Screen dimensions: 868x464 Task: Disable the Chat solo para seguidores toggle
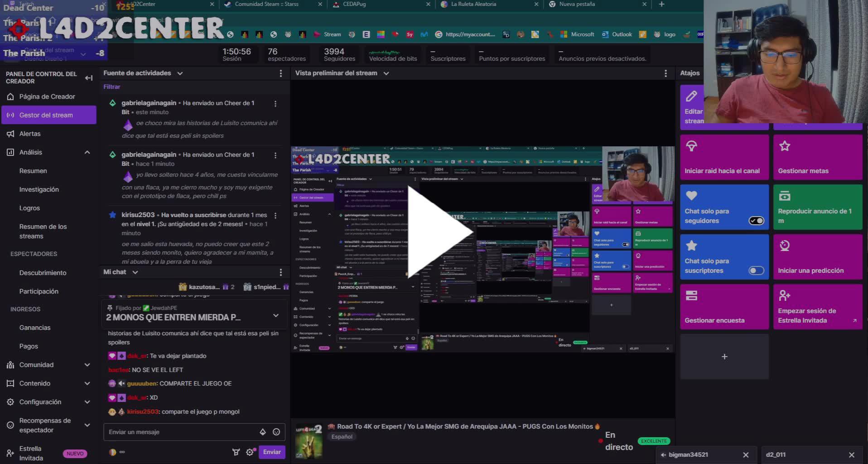click(756, 221)
